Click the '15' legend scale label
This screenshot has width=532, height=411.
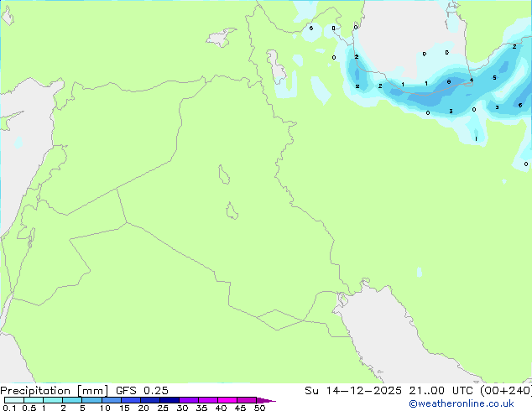124,408
